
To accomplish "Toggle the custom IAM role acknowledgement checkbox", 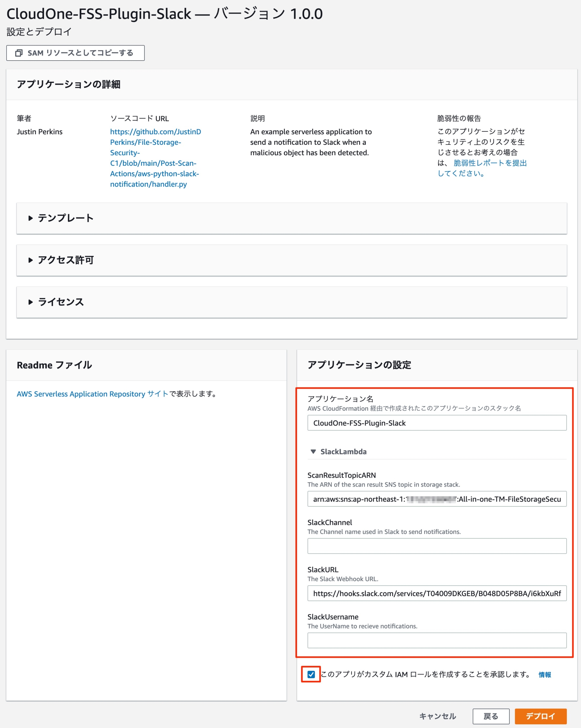I will coord(311,674).
